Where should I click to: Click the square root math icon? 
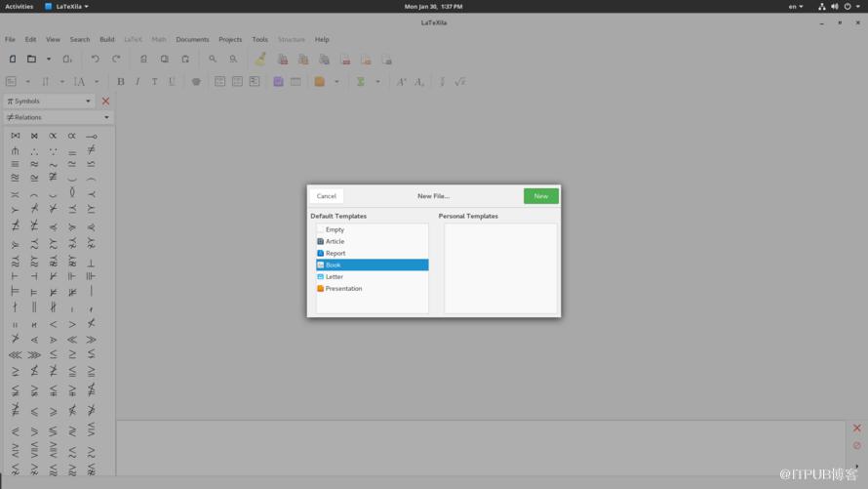point(460,82)
